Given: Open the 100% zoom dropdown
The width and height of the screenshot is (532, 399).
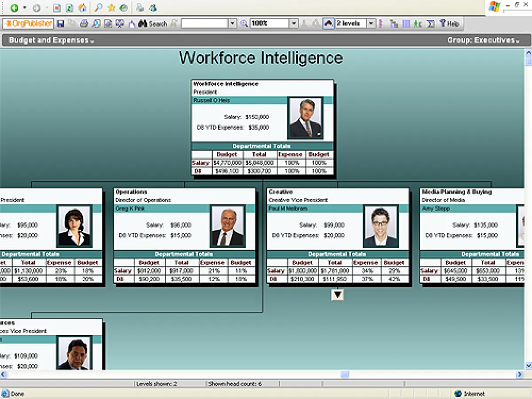Looking at the screenshot, I should point(293,23).
